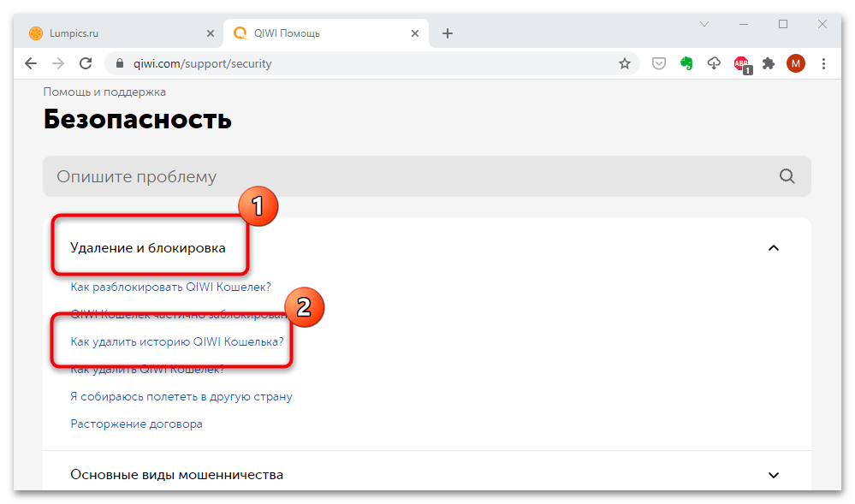Open 'Помощь и поддержка' breadcrumb
This screenshot has width=855, height=504.
coord(104,92)
